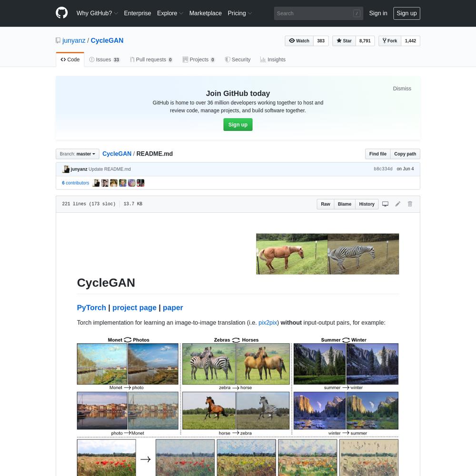476x476 pixels.
Task: Click the fifth contributor avatar
Action: pyautogui.click(x=131, y=183)
